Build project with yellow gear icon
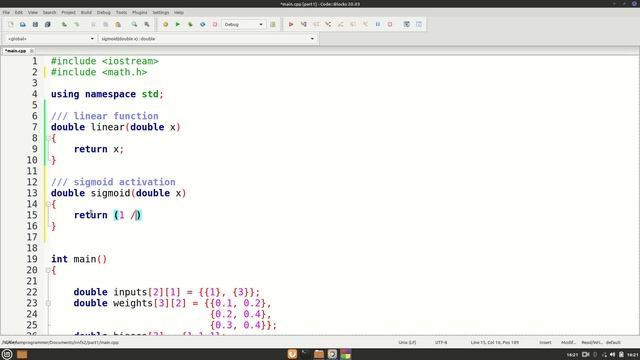The width and height of the screenshot is (640, 360). click(165, 24)
